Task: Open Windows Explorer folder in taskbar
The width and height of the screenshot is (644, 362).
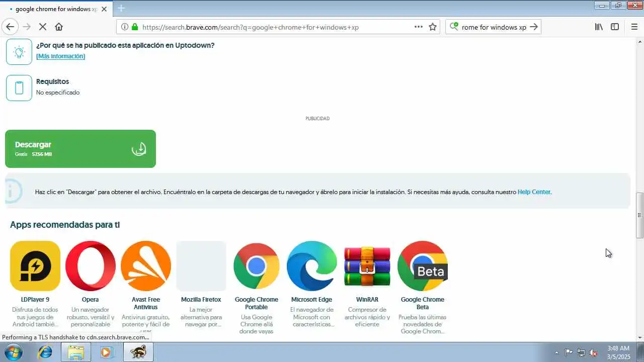Action: pos(76,352)
